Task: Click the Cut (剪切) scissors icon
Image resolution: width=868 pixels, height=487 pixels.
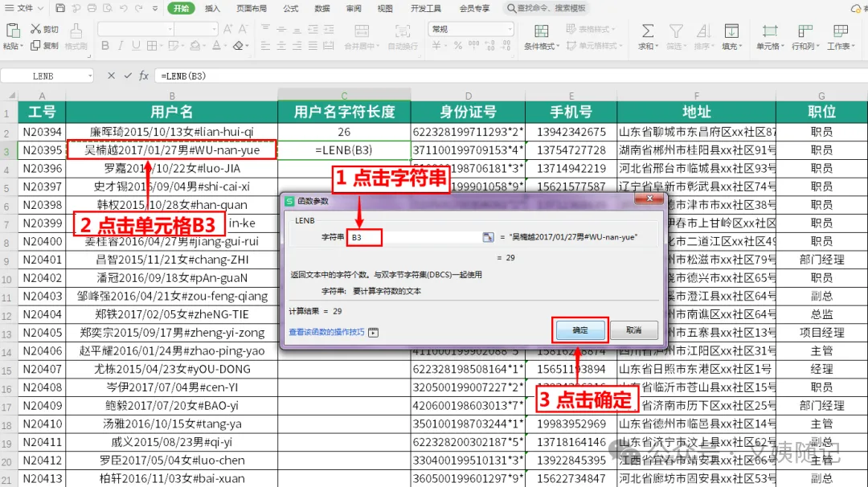Action: click(x=36, y=29)
